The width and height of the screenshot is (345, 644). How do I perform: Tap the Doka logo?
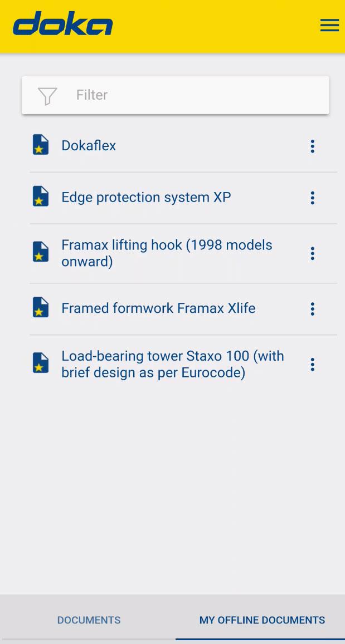pyautogui.click(x=62, y=24)
